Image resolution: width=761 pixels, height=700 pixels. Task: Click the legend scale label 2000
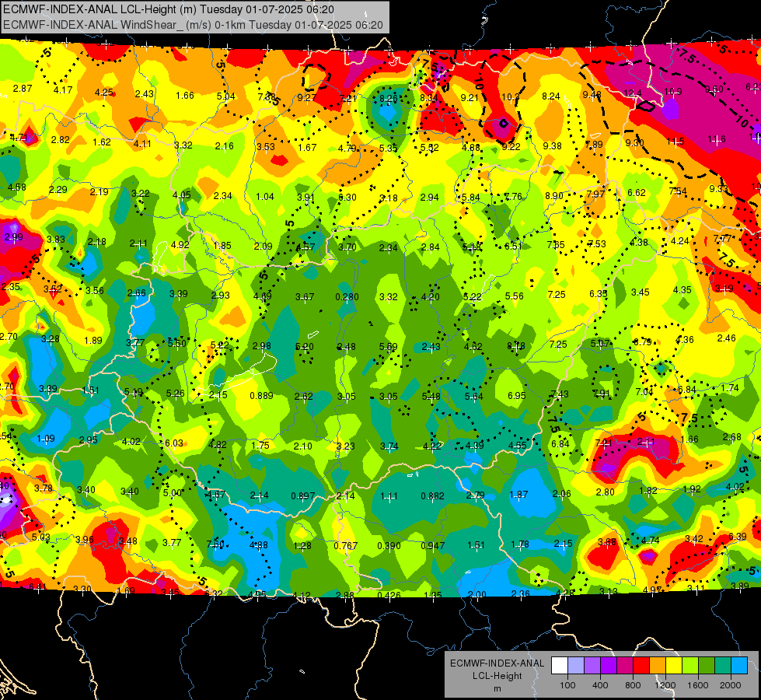(731, 685)
